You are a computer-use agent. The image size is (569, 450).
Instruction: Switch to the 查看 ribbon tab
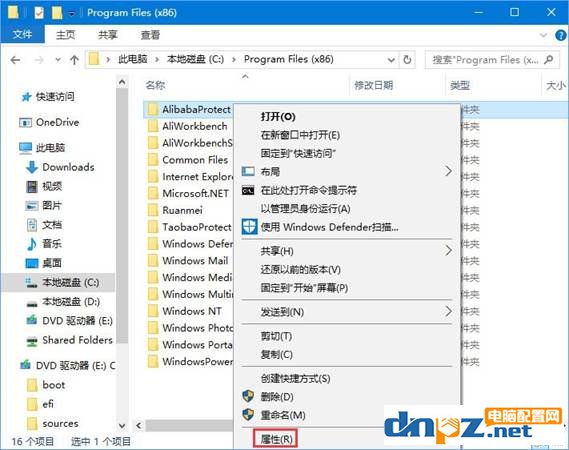[x=150, y=35]
